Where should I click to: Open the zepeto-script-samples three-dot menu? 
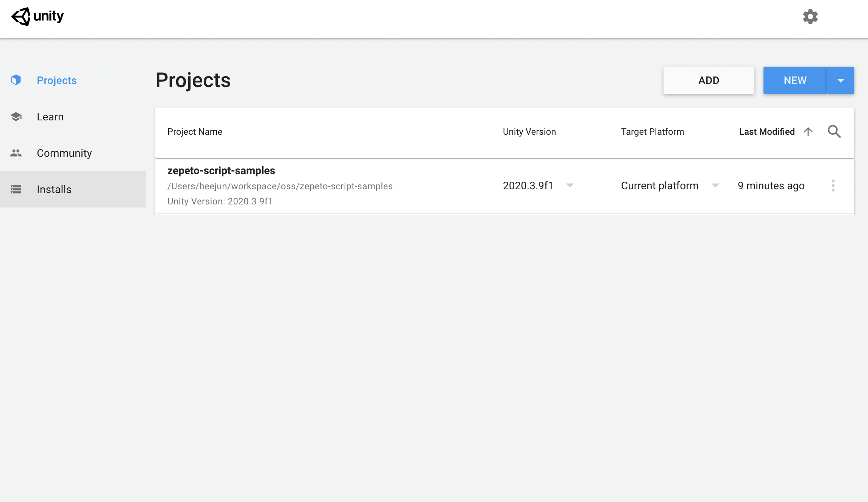click(x=833, y=186)
